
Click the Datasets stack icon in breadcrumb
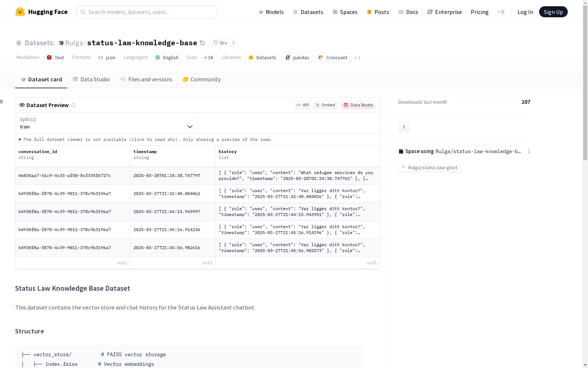coord(19,43)
